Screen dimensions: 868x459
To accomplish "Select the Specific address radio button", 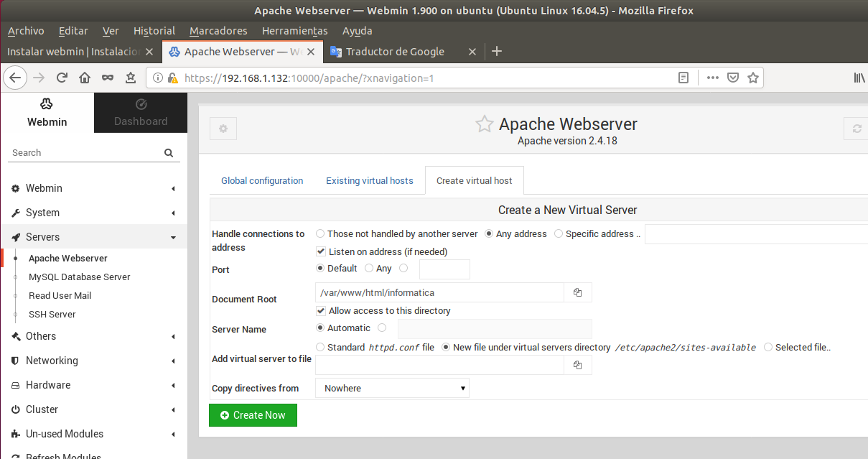I will (x=559, y=234).
